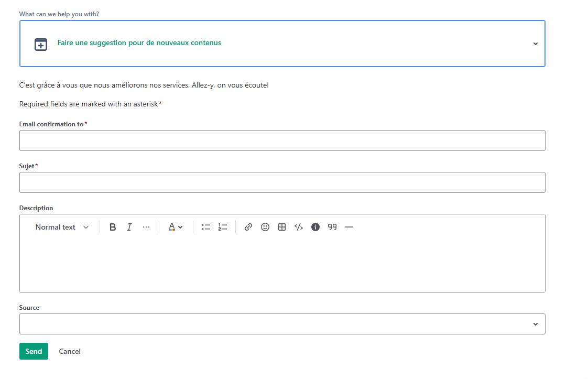Add a hyperlink with link icon
Image resolution: width=588 pixels, height=379 pixels.
tap(248, 227)
